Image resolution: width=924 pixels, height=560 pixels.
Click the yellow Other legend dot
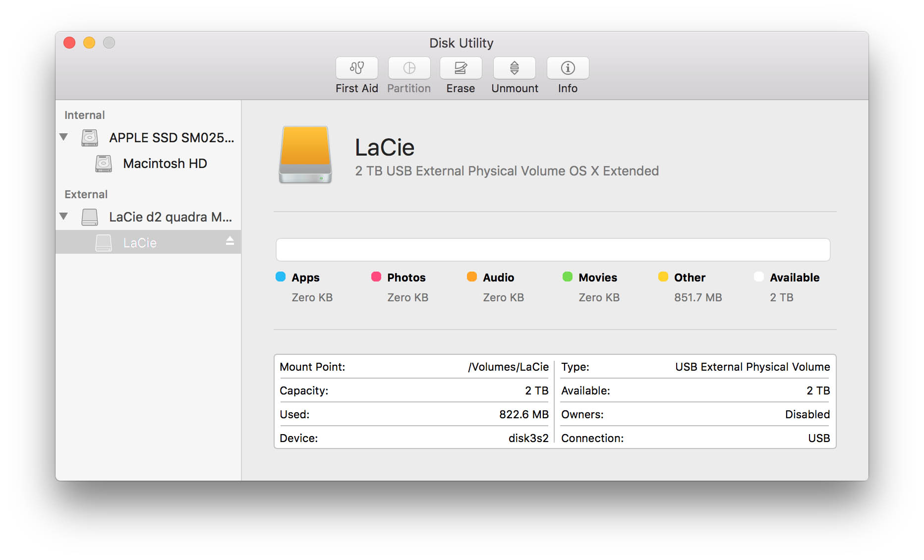pos(663,277)
